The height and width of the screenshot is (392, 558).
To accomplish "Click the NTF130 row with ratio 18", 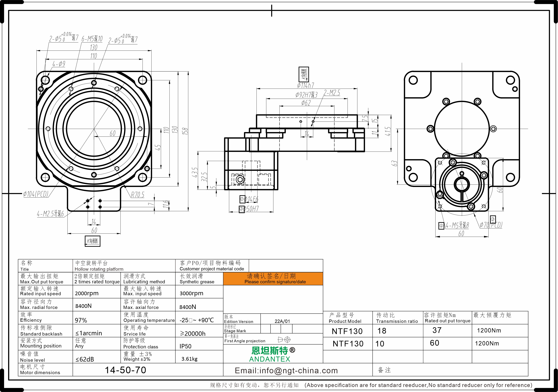I will (426, 331).
